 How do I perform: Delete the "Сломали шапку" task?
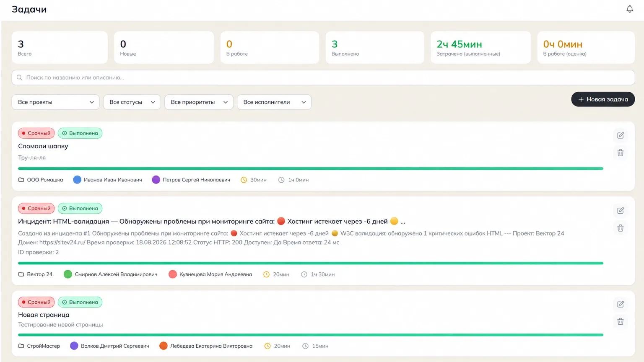click(x=621, y=153)
